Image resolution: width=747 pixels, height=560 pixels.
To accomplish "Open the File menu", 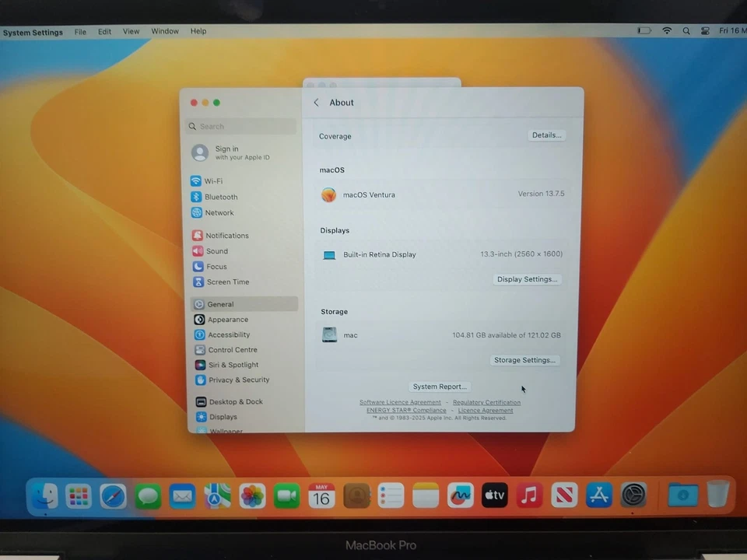I will (80, 32).
